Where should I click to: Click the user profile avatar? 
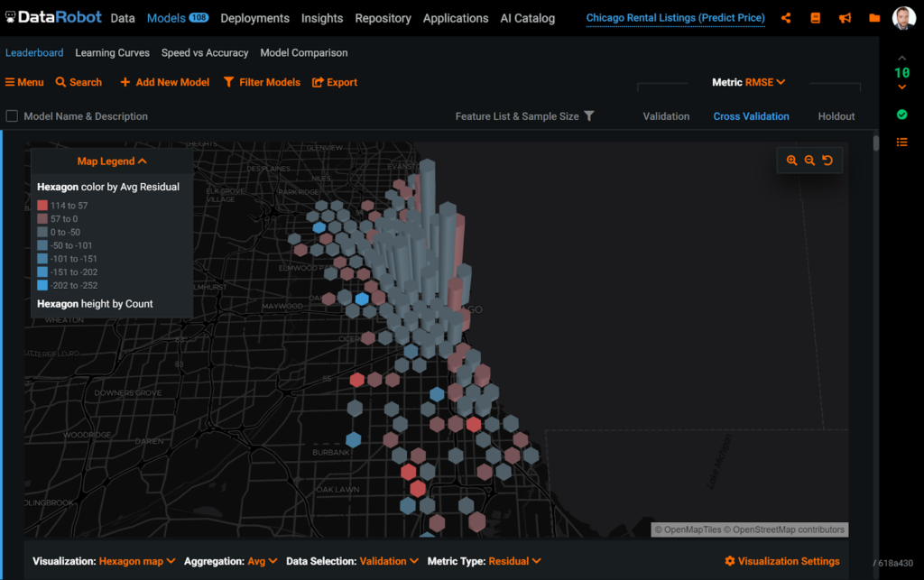tap(903, 18)
